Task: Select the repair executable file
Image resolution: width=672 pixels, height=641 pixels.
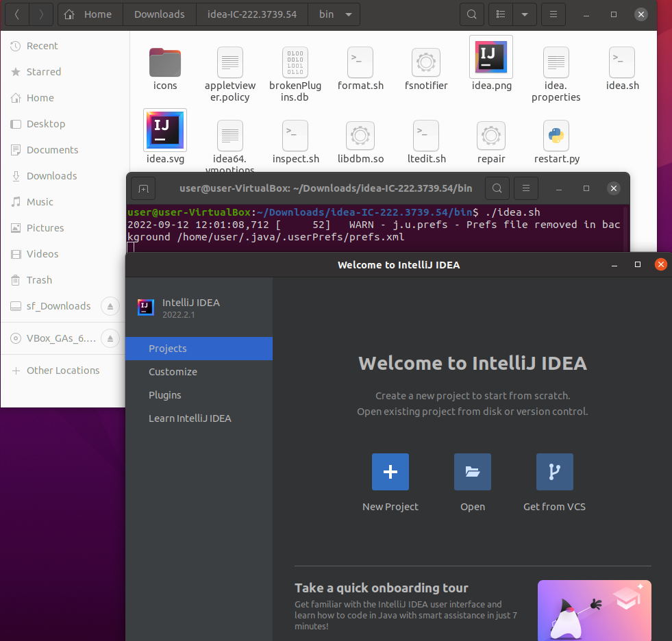Action: click(491, 142)
